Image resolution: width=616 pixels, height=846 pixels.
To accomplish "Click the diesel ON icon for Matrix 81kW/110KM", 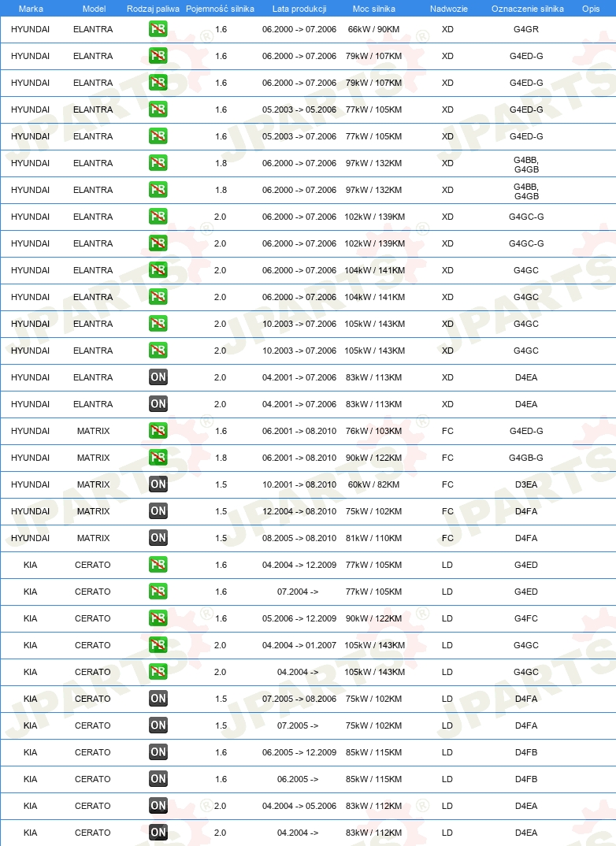I will tap(158, 538).
